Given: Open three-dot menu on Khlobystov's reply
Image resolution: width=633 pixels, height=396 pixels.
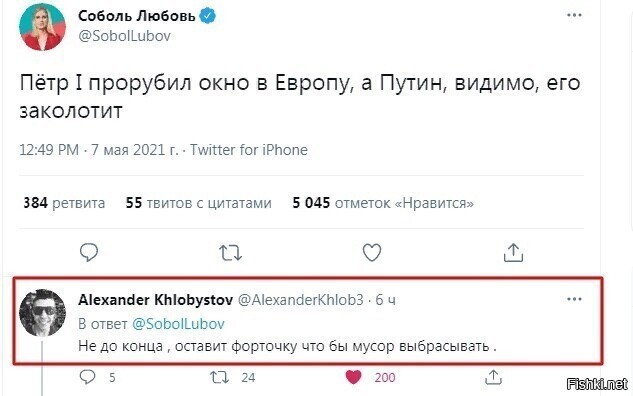Looking at the screenshot, I should (574, 299).
